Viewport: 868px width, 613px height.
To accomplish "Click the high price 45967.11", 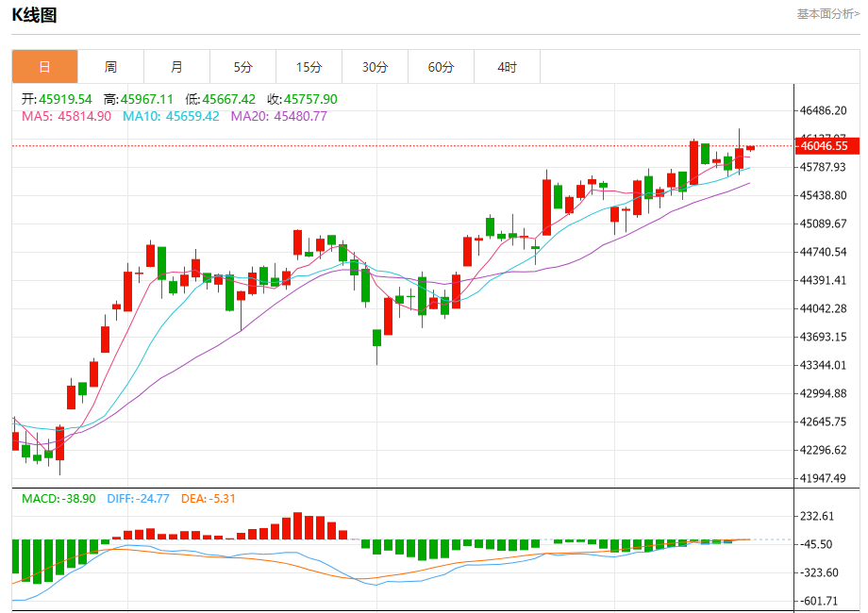I will point(146,99).
